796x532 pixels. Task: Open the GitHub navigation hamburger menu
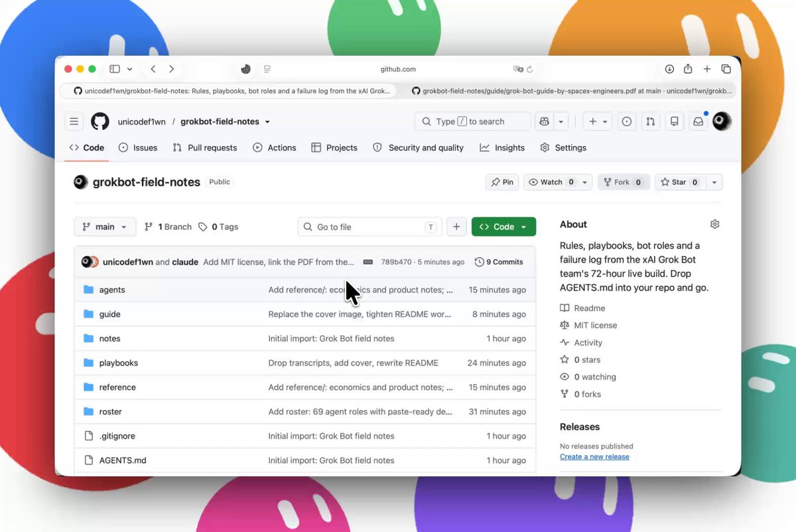[74, 121]
